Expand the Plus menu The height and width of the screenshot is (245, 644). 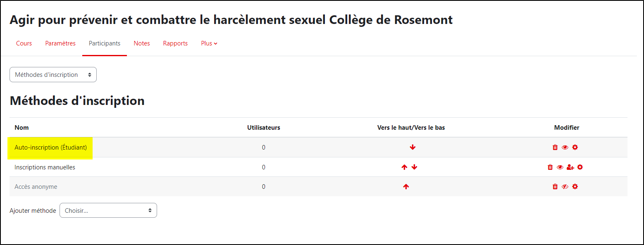[x=209, y=43]
